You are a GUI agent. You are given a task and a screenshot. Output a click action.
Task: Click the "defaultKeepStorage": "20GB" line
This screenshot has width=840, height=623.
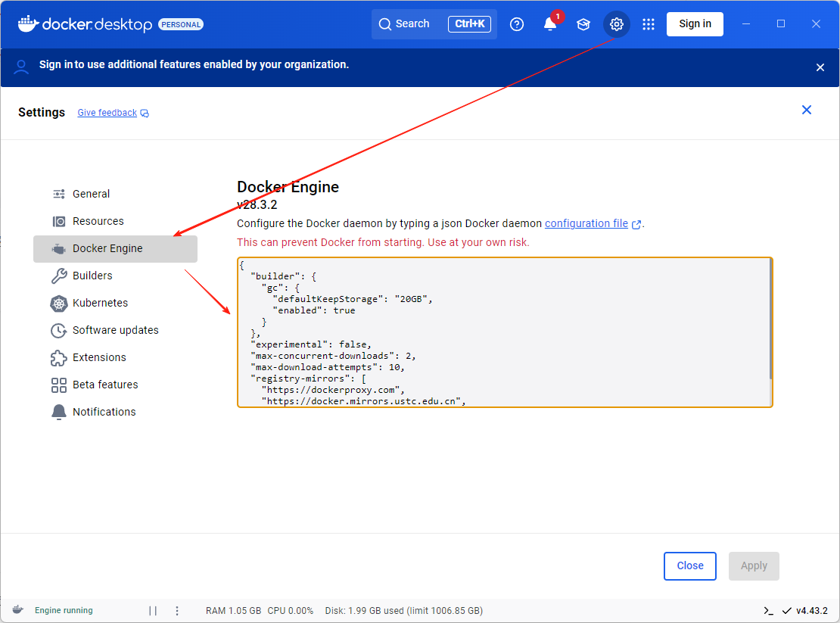[352, 299]
